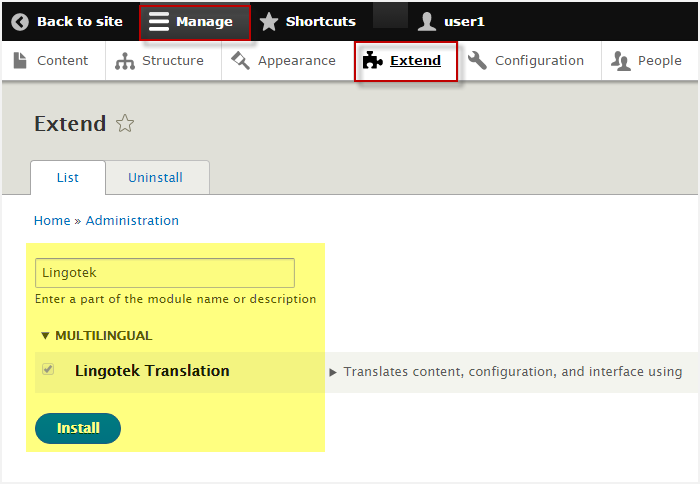Click the Shortcuts star icon
The width and height of the screenshot is (700, 484).
269,21
